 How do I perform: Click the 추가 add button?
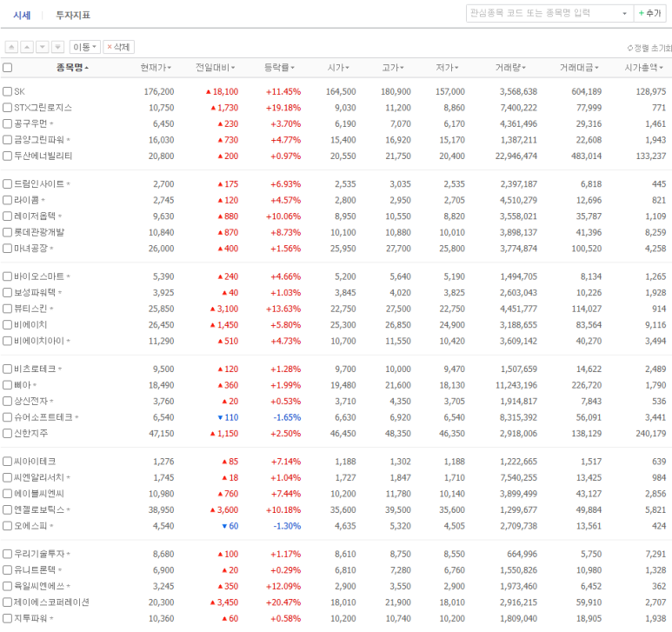pos(650,13)
